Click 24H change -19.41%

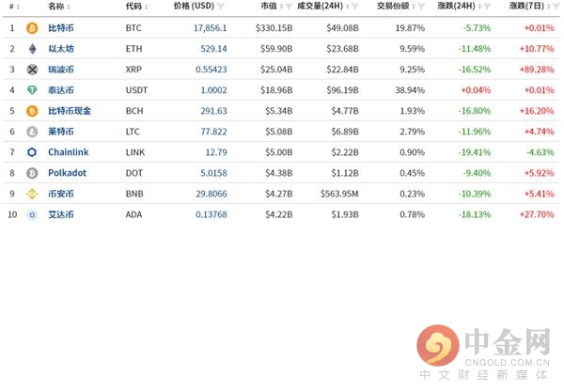475,152
